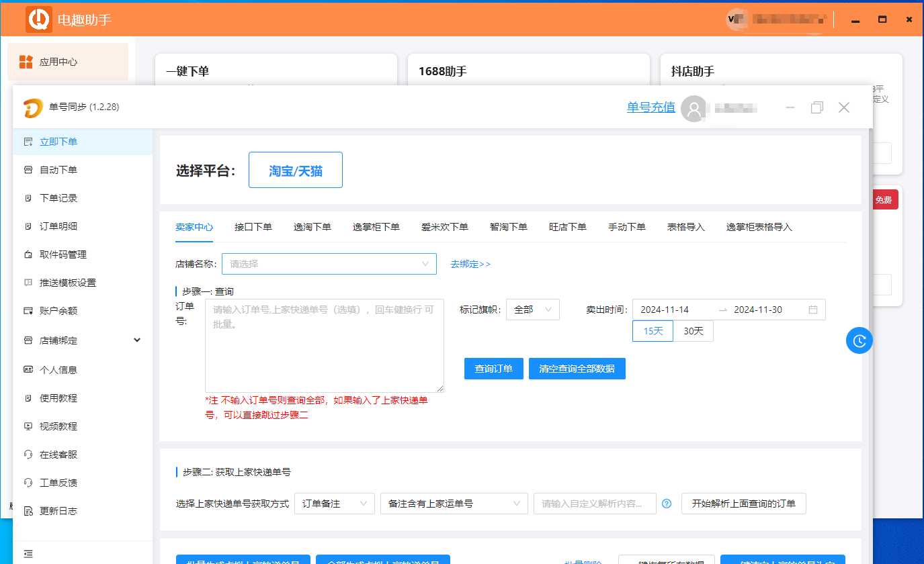Switch to the 逸掌柜表格导入 tab

[759, 227]
